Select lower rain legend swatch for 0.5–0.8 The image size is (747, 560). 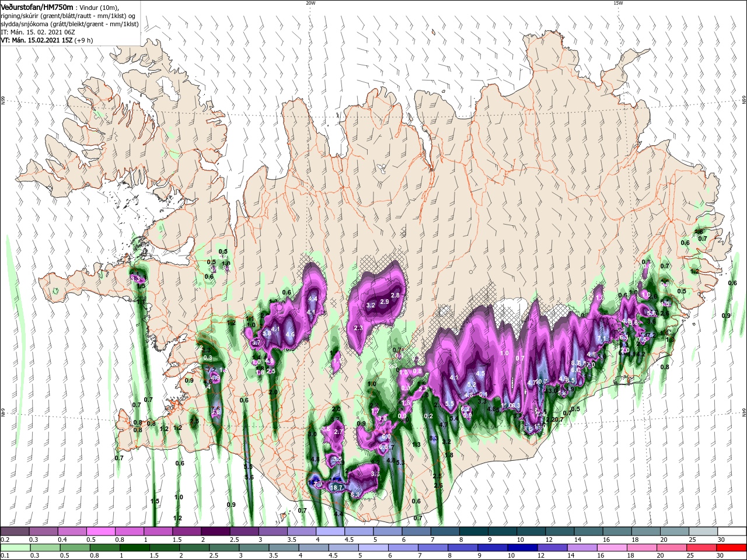pyautogui.click(x=75, y=548)
